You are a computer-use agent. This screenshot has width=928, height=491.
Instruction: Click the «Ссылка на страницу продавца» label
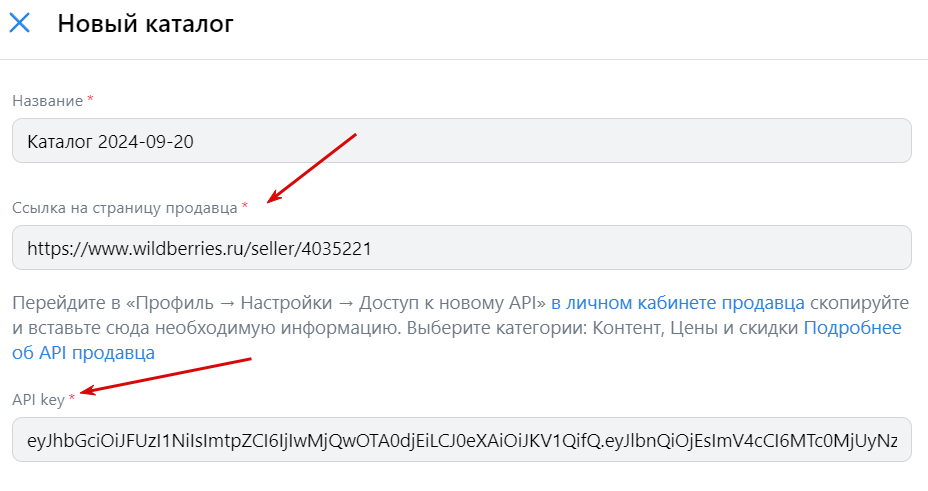[x=125, y=207]
